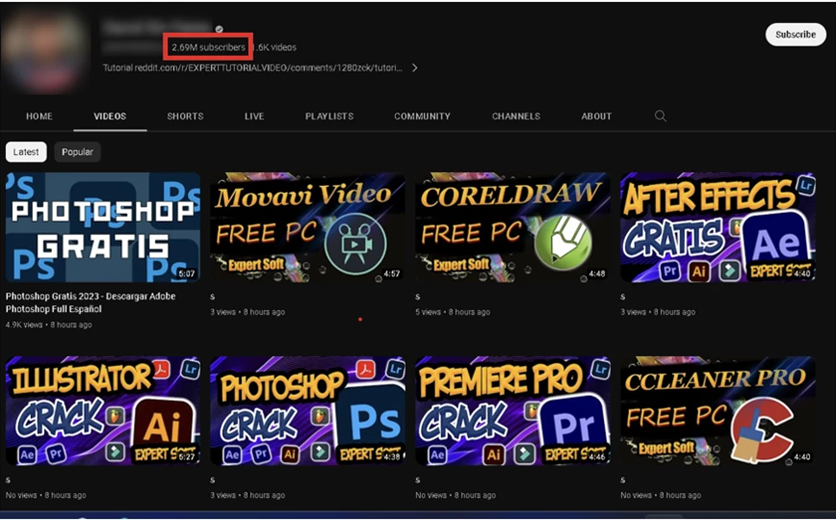Viewport: 836px width, 520px height.
Task: Play the Movavi Video Free PC thumbnail
Action: pos(307,227)
